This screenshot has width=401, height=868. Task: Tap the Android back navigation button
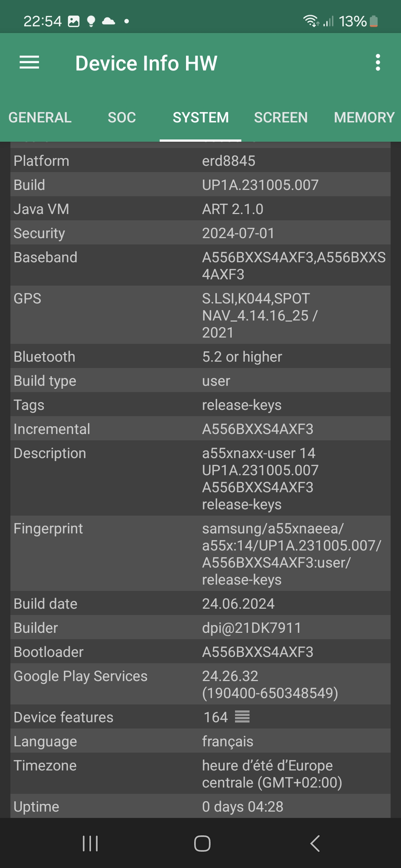pyautogui.click(x=315, y=844)
